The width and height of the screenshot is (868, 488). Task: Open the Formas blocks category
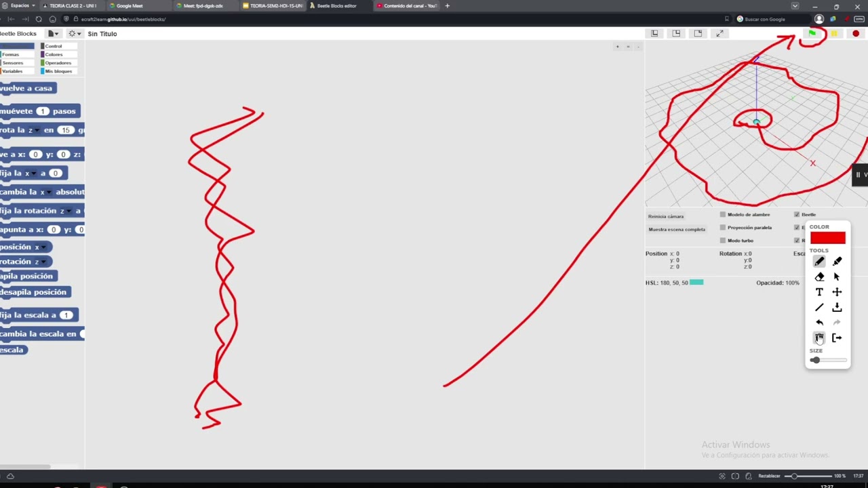(17, 54)
